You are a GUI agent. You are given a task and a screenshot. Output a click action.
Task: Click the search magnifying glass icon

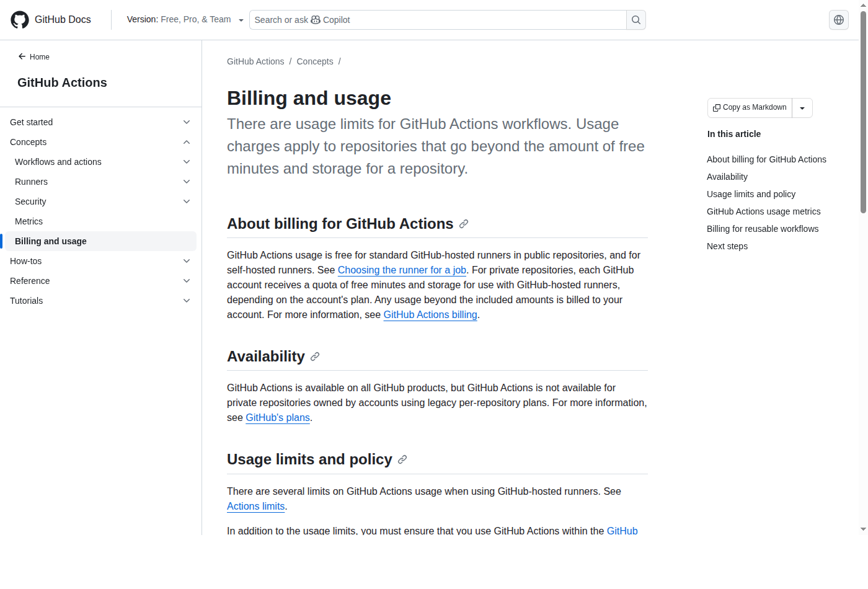click(x=635, y=19)
